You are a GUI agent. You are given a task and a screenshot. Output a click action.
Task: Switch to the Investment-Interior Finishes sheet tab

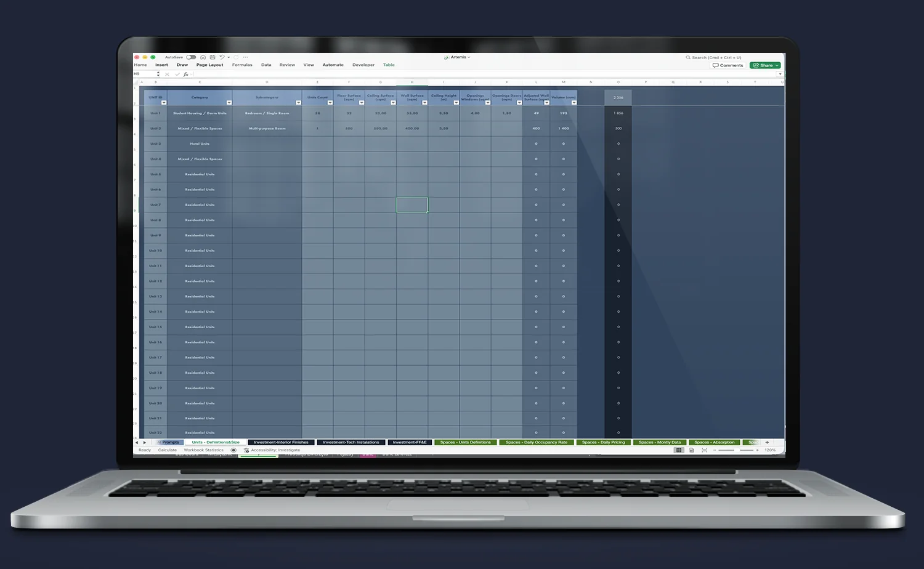282,442
